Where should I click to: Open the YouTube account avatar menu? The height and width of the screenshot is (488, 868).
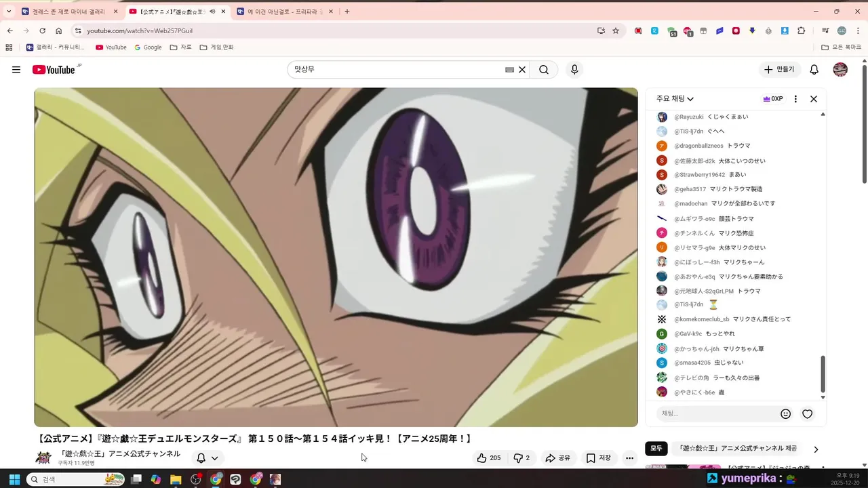(840, 70)
